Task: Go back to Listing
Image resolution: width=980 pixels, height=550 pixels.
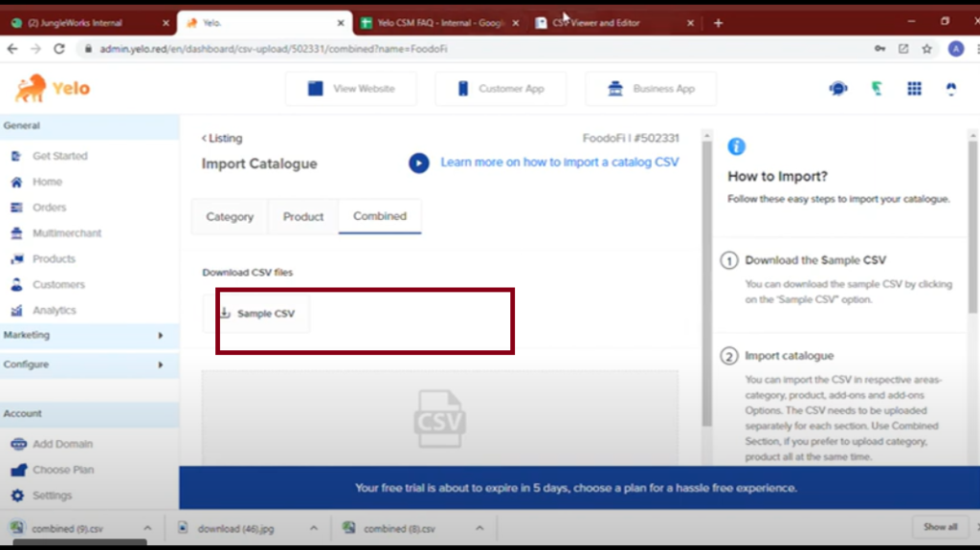Action: (x=222, y=139)
